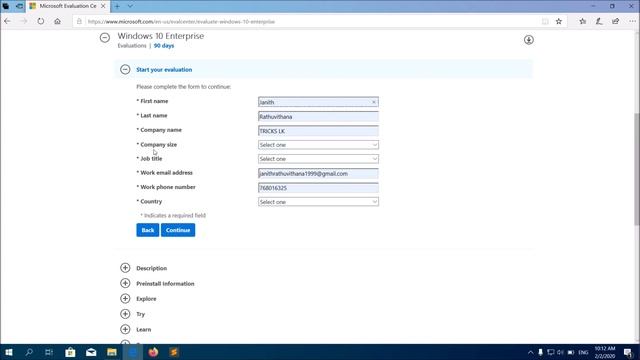
Task: Open a new browser tab
Action: [117, 6]
